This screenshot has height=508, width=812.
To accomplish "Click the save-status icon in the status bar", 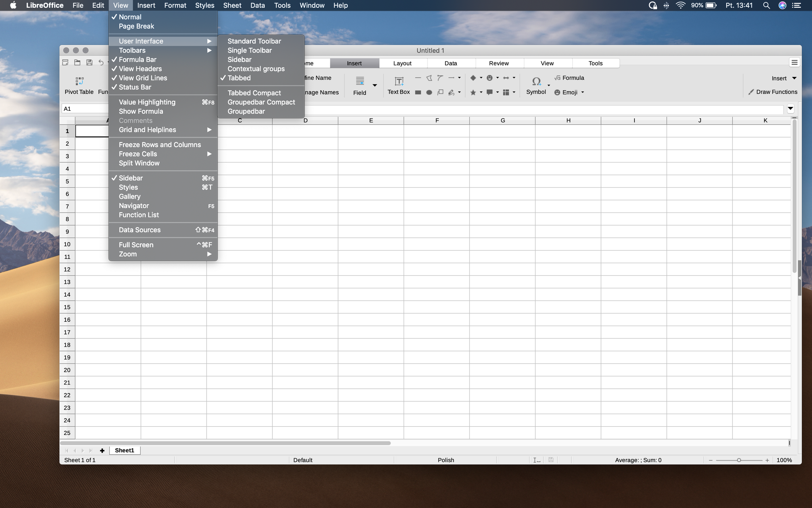I will pos(551,460).
